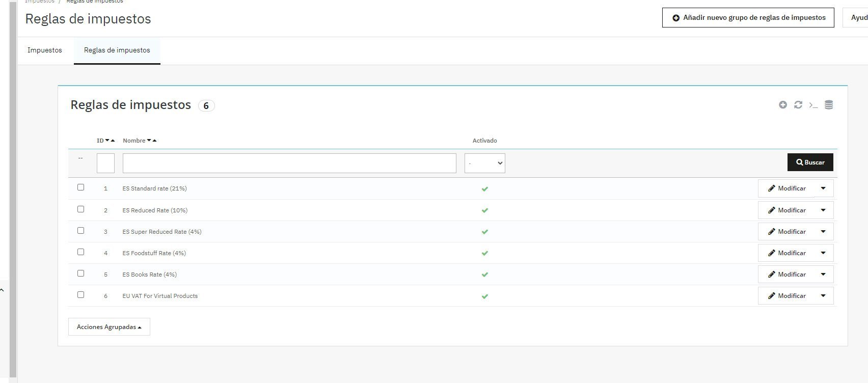Expand actions arrow for ES Foodstuff Rate

pyautogui.click(x=823, y=253)
